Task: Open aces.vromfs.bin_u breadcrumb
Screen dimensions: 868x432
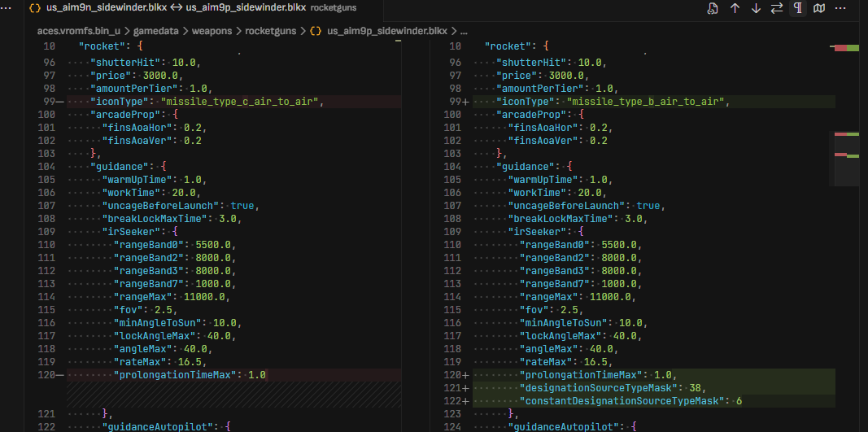Action: (x=79, y=31)
